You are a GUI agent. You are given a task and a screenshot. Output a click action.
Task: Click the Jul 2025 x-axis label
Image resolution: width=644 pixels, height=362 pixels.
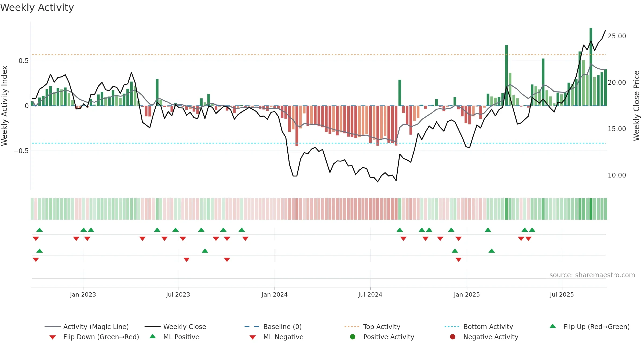[562, 294]
